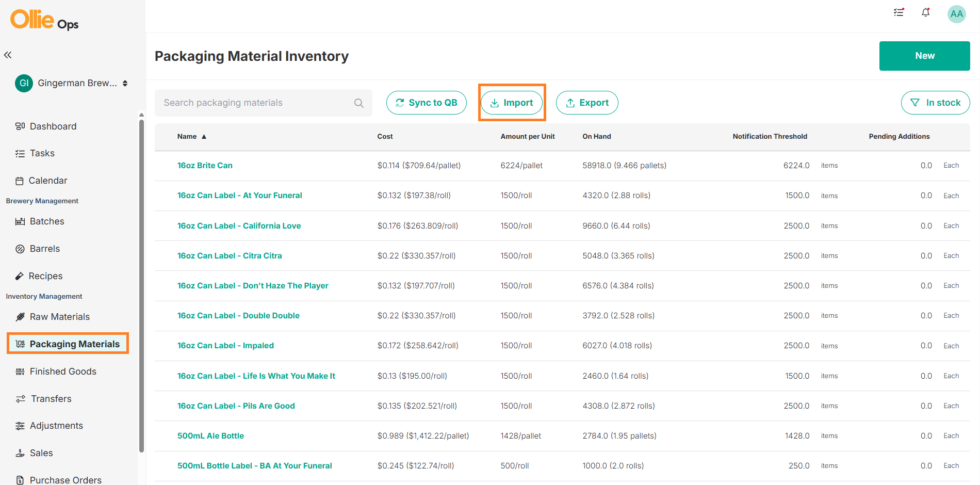Open notifications bell icon
The width and height of the screenshot is (980, 485).
(x=926, y=12)
